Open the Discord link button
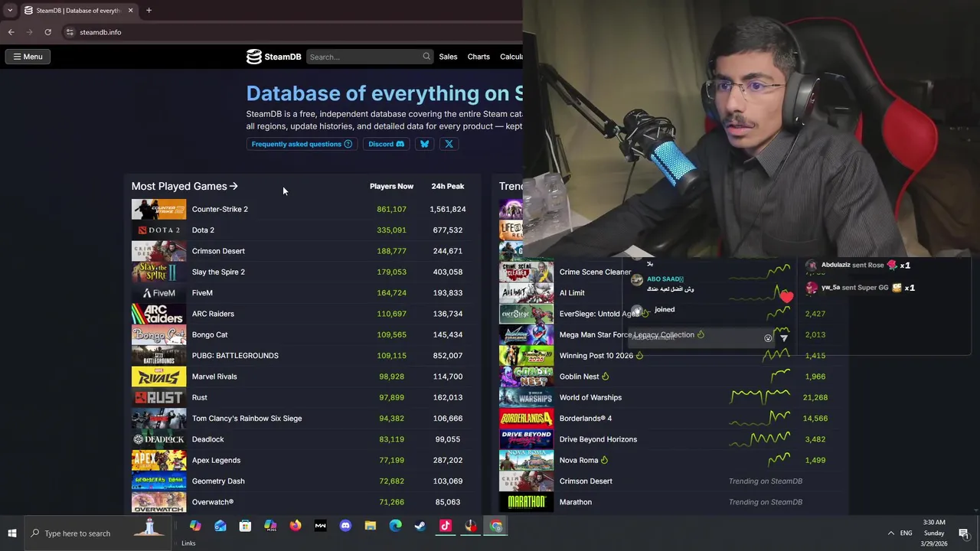The image size is (980, 551). coord(386,144)
